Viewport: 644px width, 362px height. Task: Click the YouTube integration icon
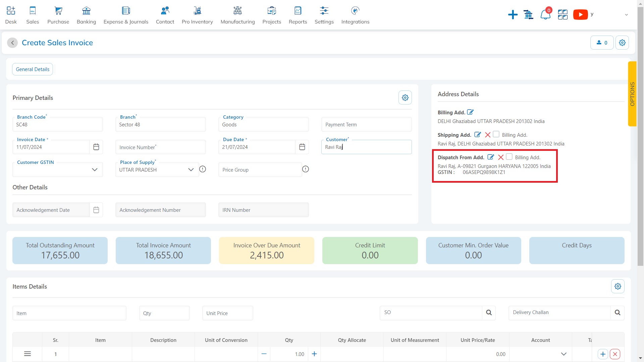click(580, 15)
